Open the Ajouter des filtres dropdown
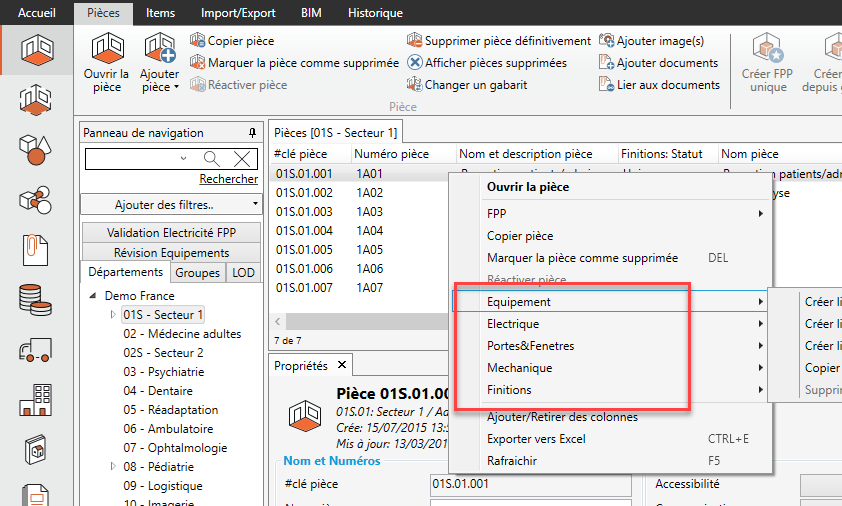This screenshot has height=506, width=842. pyautogui.click(x=172, y=205)
